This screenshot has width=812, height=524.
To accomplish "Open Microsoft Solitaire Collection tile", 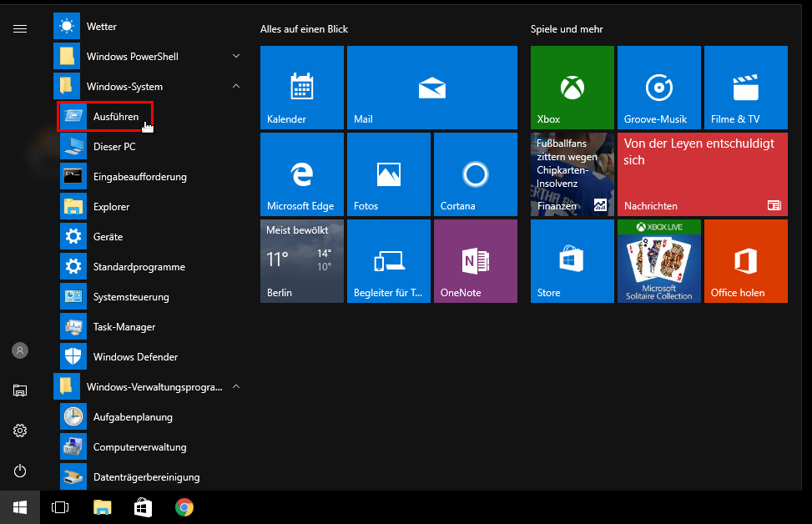I will pyautogui.click(x=659, y=261).
